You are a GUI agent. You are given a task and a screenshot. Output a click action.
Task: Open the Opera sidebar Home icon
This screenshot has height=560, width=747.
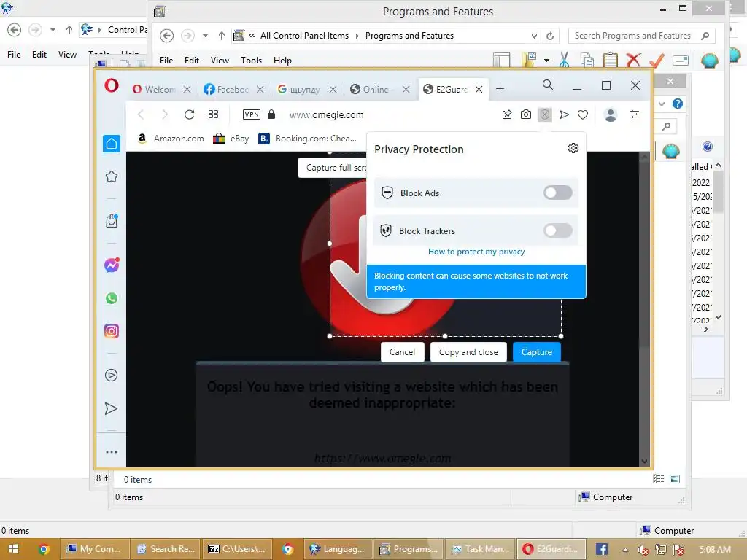[112, 144]
